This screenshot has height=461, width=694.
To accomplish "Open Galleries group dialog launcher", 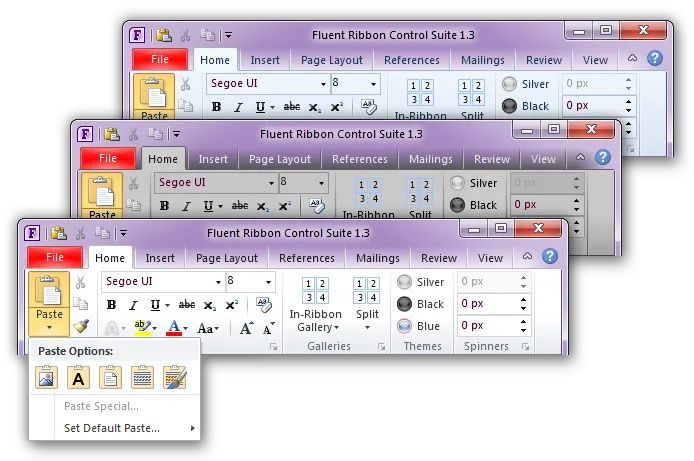I will [382, 347].
